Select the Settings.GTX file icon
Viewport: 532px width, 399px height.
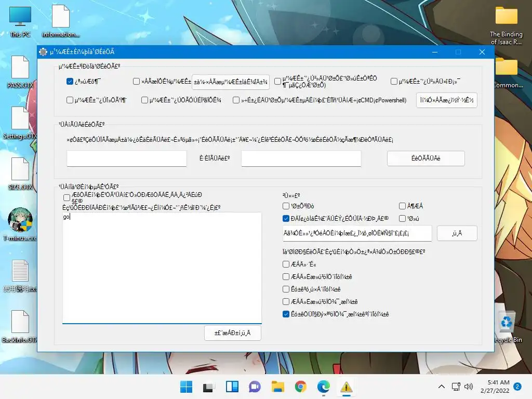tap(20, 123)
